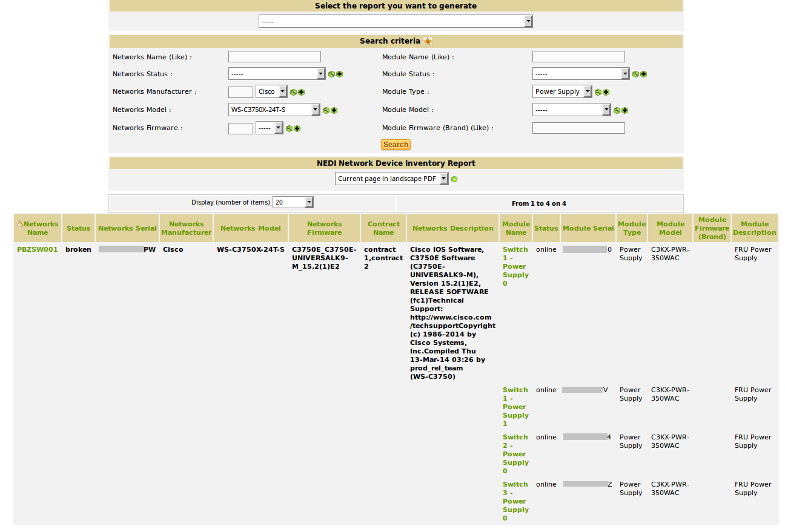Open Switch 1 - Power Supply 0 link

515,266
